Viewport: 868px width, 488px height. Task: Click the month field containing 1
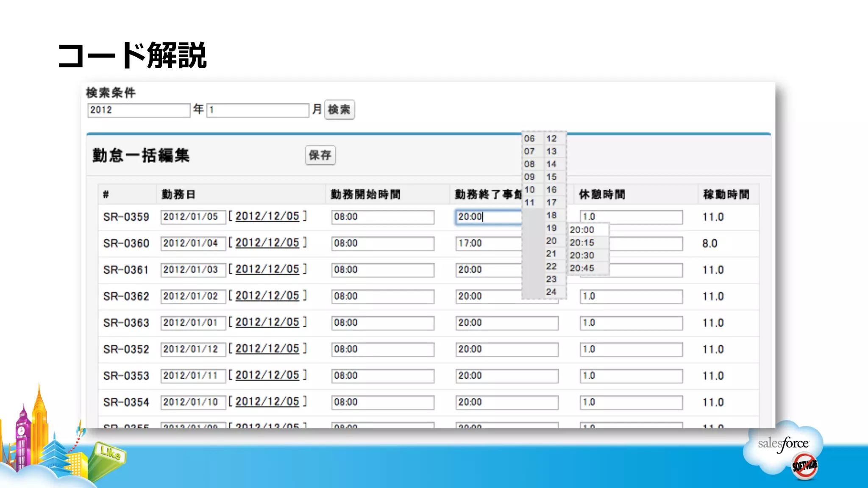tap(258, 110)
